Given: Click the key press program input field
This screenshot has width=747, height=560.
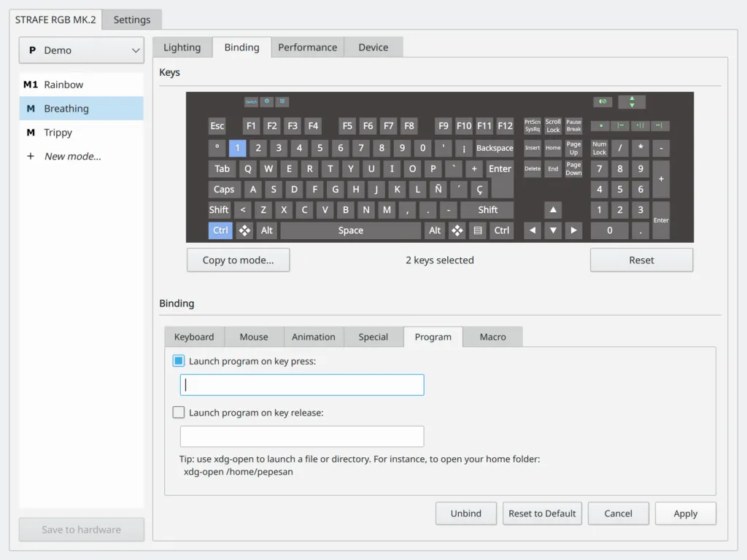Looking at the screenshot, I should coord(302,385).
